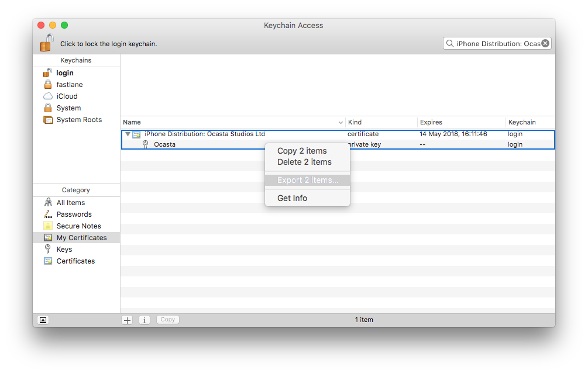Screen dimensions: 588x374
Task: Select the Passwords category label
Action: 74,214
